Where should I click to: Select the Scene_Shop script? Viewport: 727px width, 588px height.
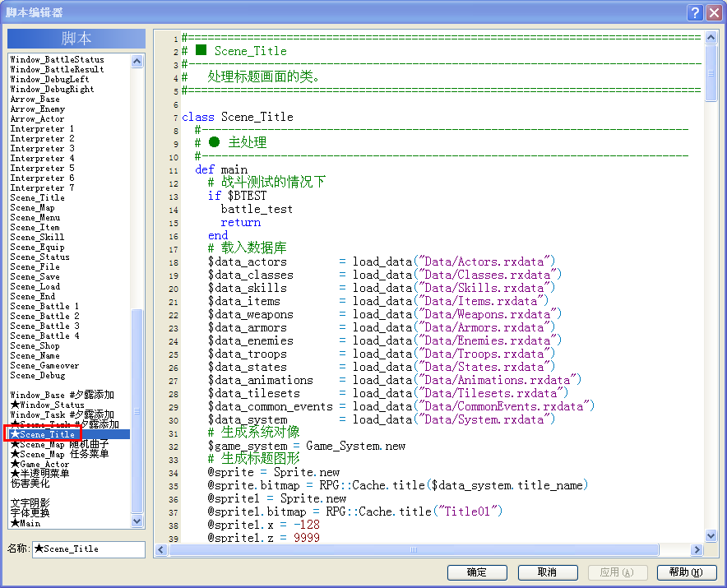tap(35, 346)
